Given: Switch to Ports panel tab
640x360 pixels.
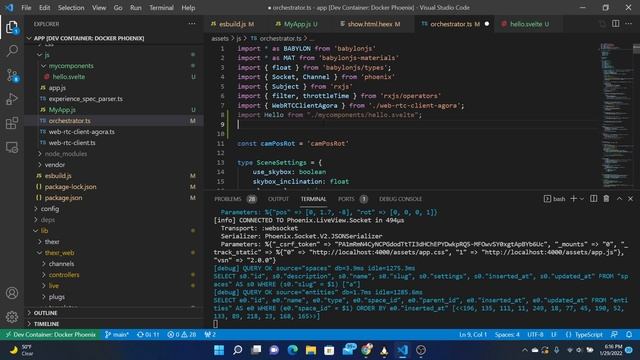Looking at the screenshot, I should (x=353, y=199).
